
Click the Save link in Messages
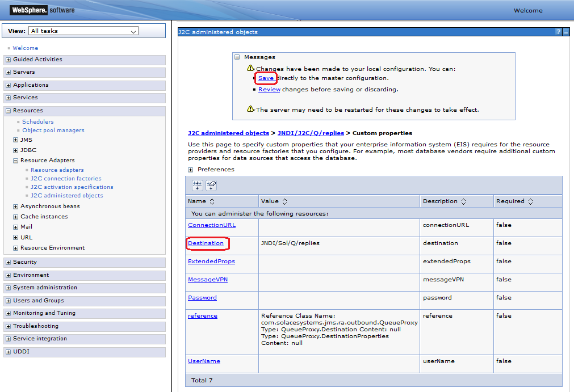[x=266, y=78]
